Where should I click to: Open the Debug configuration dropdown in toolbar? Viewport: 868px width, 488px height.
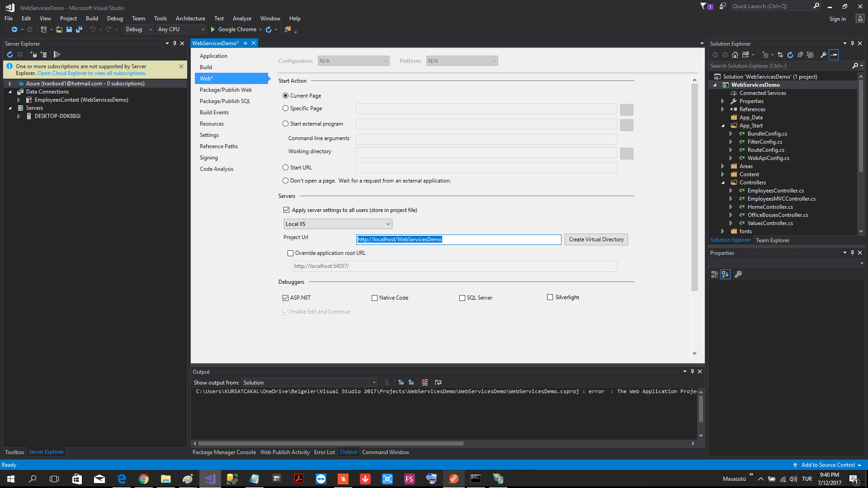pyautogui.click(x=139, y=29)
